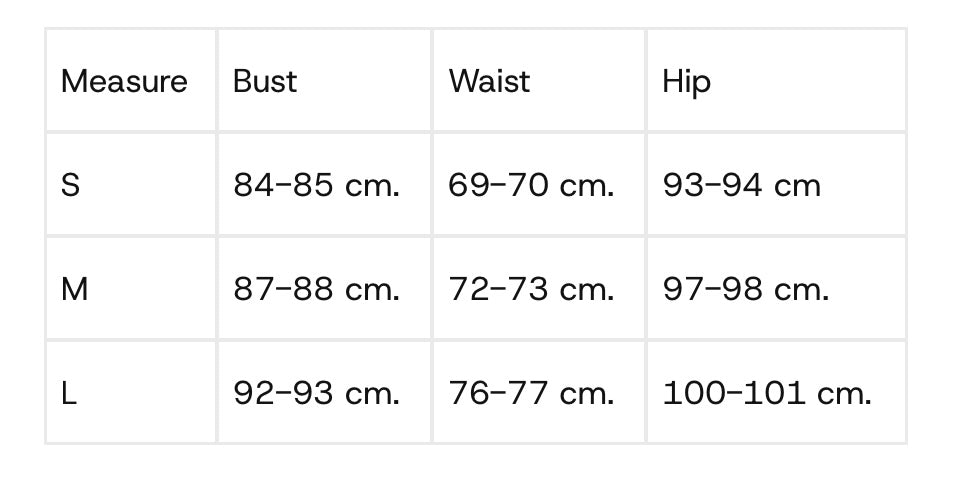Select the 97–98 cm. hip cell
Image resolution: width=960 pixels, height=491 pixels.
[745, 289]
